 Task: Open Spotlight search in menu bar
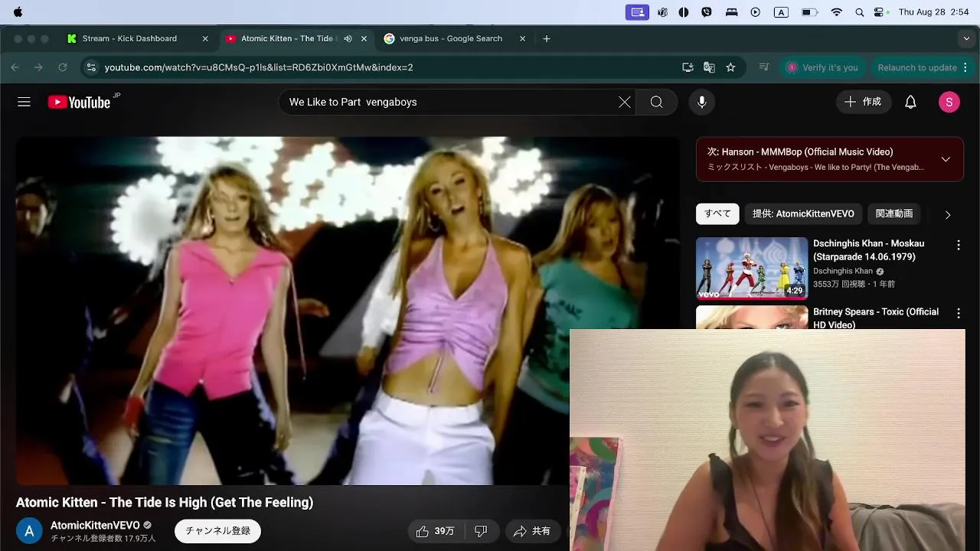(x=859, y=12)
